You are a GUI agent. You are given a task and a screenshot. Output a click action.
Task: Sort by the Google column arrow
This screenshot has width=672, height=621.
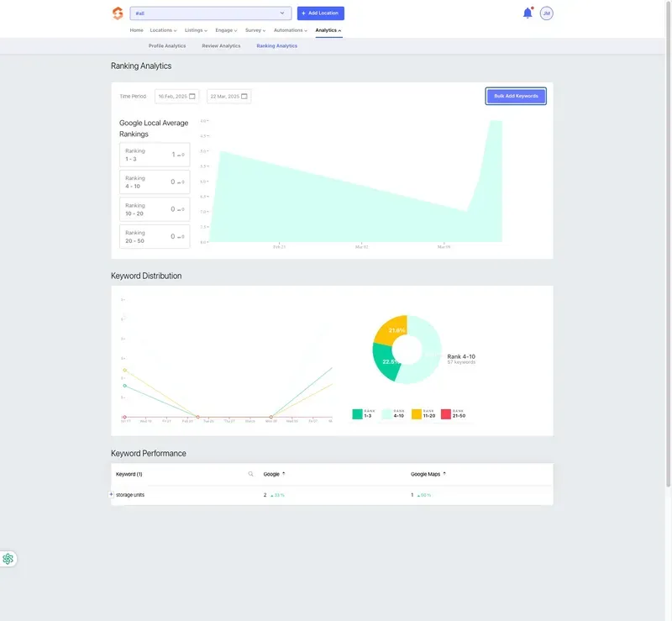[x=284, y=474]
